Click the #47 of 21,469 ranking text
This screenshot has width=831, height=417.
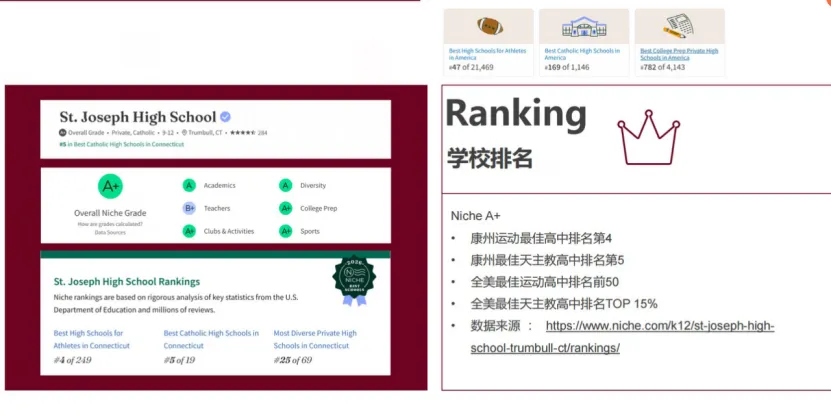[471, 67]
